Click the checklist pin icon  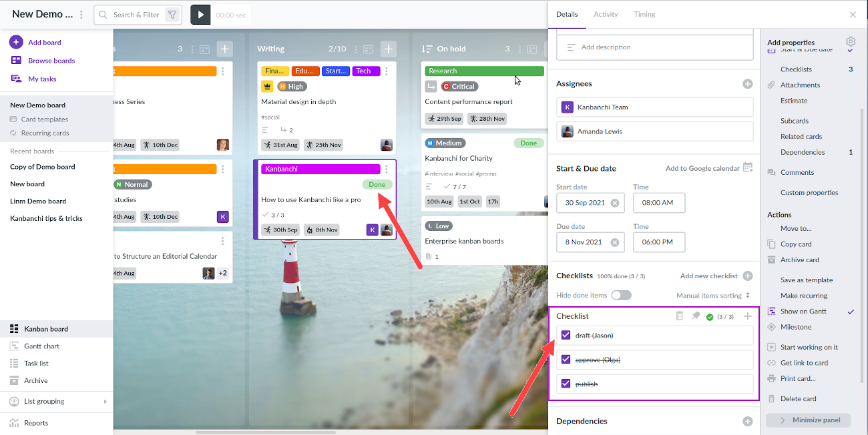point(695,316)
